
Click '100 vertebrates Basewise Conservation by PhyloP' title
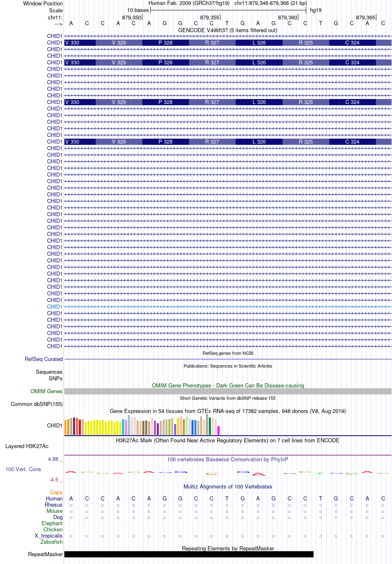(x=228, y=460)
